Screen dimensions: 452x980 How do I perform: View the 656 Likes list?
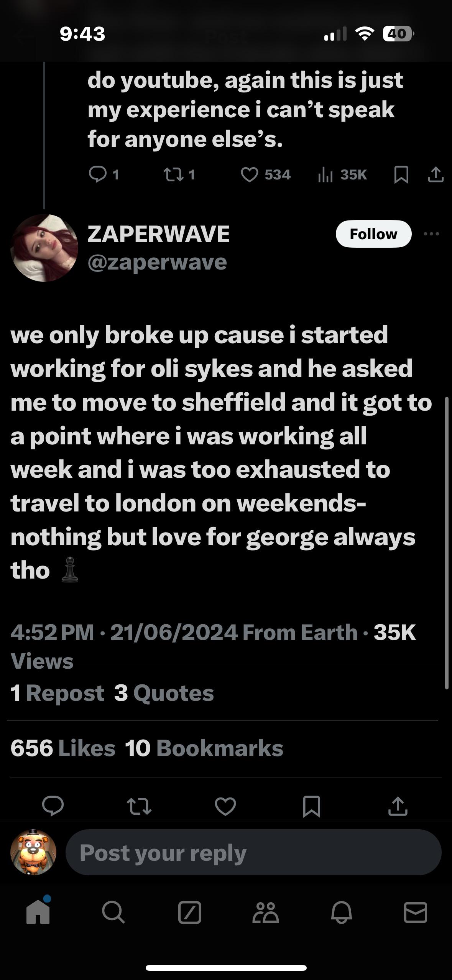point(63,748)
